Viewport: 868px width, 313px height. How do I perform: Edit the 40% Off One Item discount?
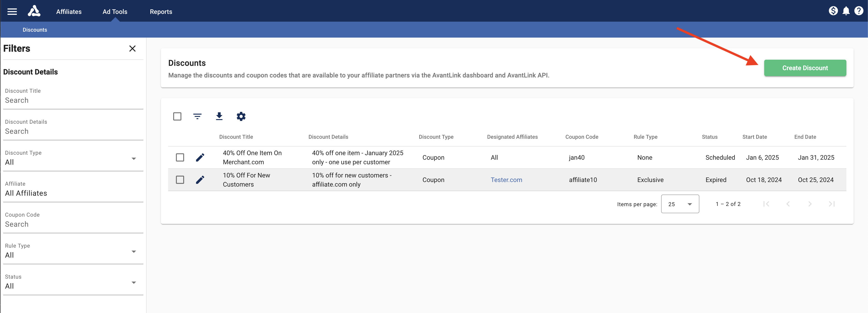(x=200, y=157)
